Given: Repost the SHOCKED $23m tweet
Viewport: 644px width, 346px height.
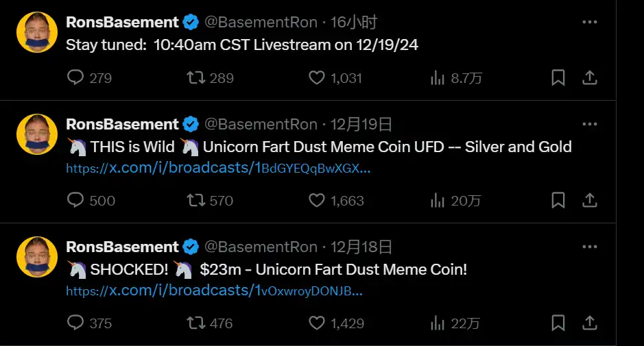Looking at the screenshot, I should (x=197, y=323).
